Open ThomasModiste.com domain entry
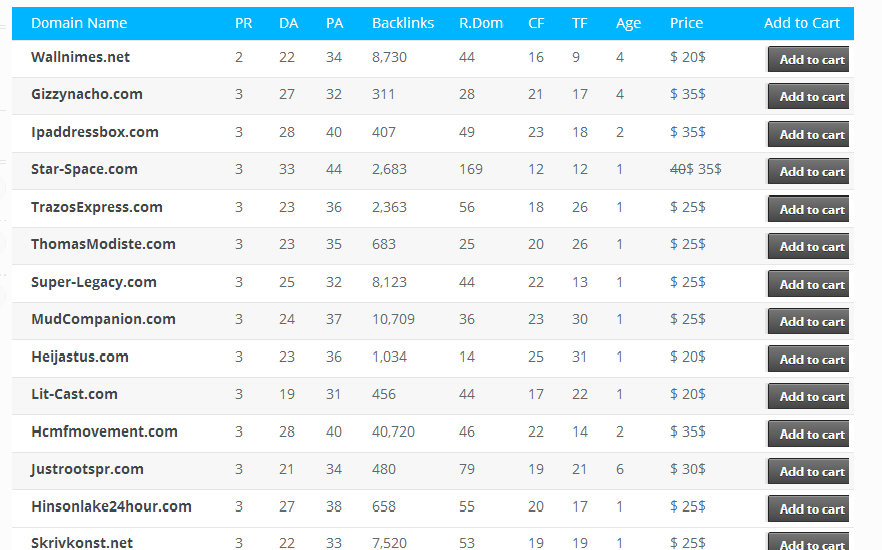Viewport: 882px width, 550px height. tap(103, 244)
